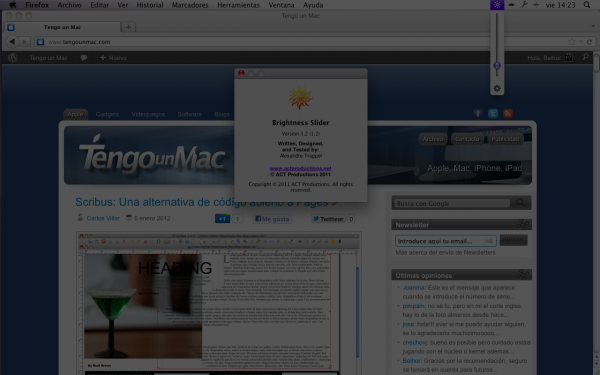Click commenter link pimpam
The image size is (600, 375).
point(413,306)
